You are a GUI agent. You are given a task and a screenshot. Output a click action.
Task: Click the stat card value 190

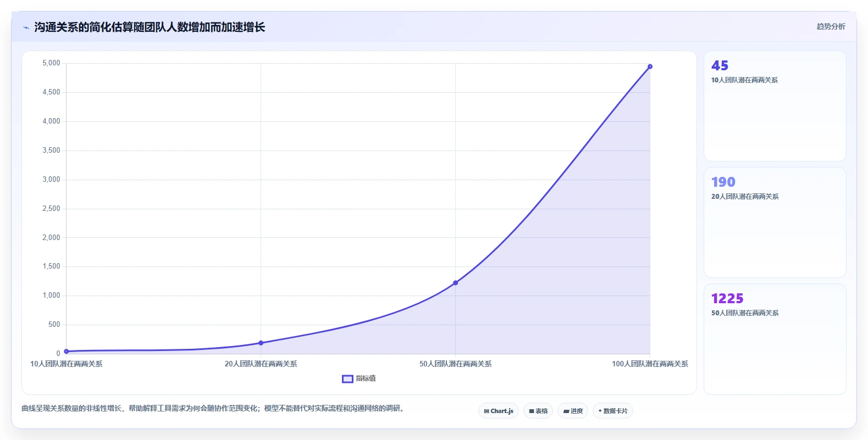[x=723, y=182]
